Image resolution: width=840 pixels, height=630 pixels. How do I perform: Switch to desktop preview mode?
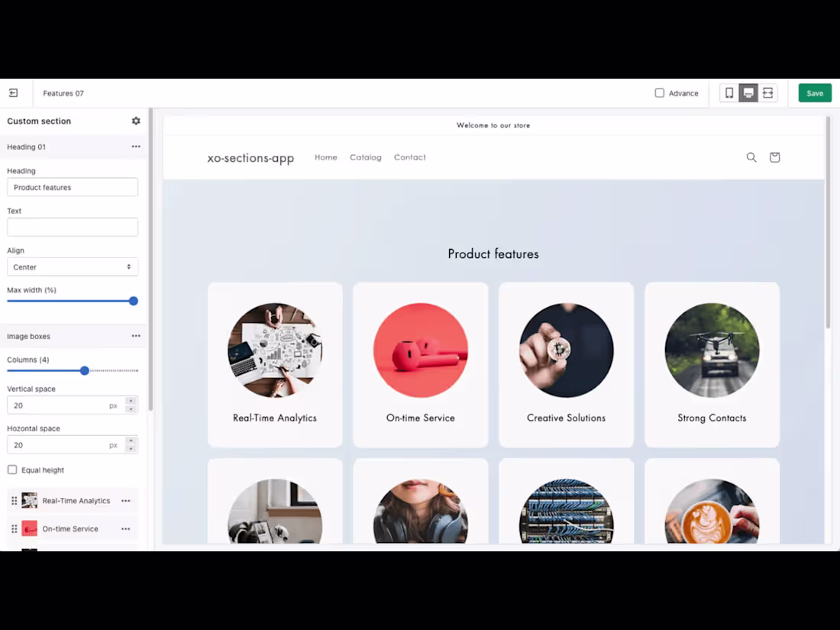pos(748,92)
